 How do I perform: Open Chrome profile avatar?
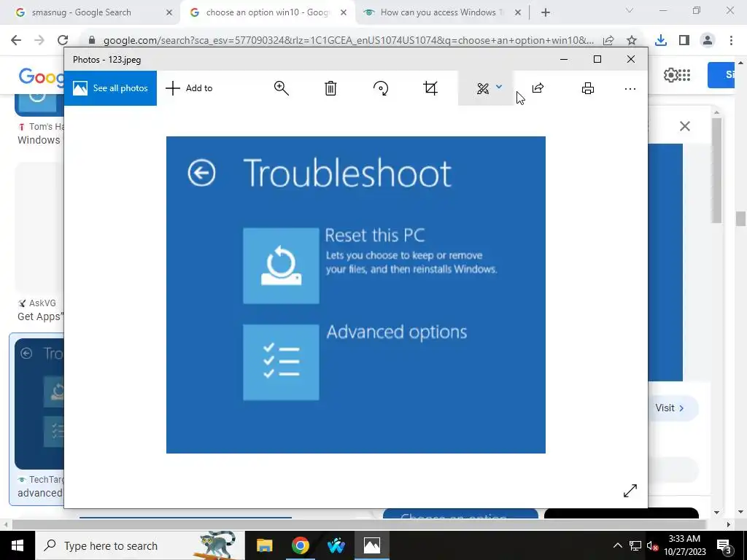tap(708, 41)
